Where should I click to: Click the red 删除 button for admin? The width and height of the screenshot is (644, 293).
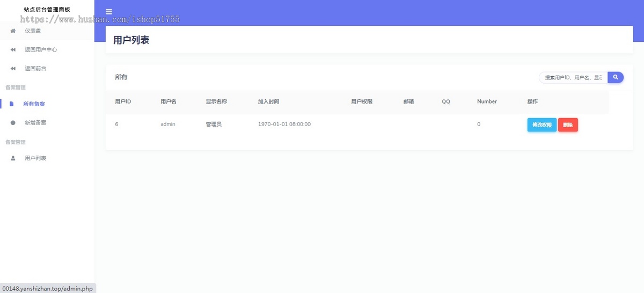568,124
